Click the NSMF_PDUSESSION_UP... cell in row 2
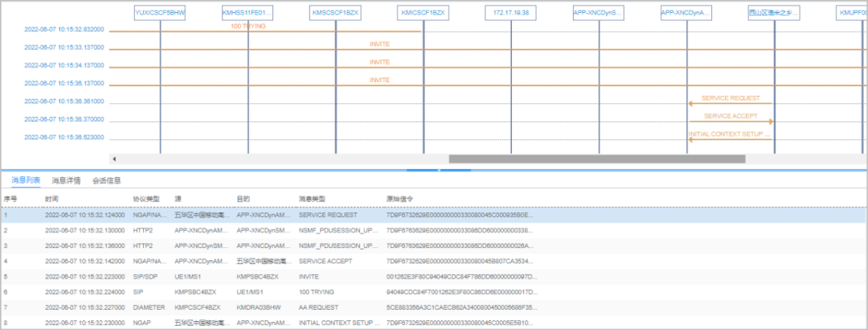This screenshot has height=330, width=868. tap(339, 230)
